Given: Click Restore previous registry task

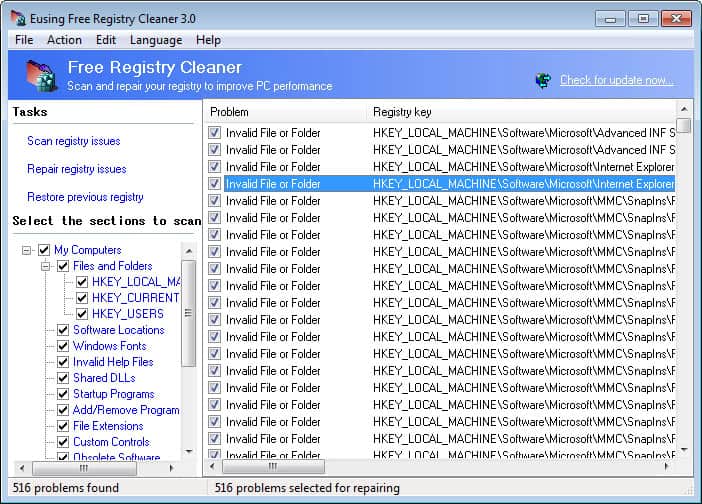Looking at the screenshot, I should click(x=85, y=197).
